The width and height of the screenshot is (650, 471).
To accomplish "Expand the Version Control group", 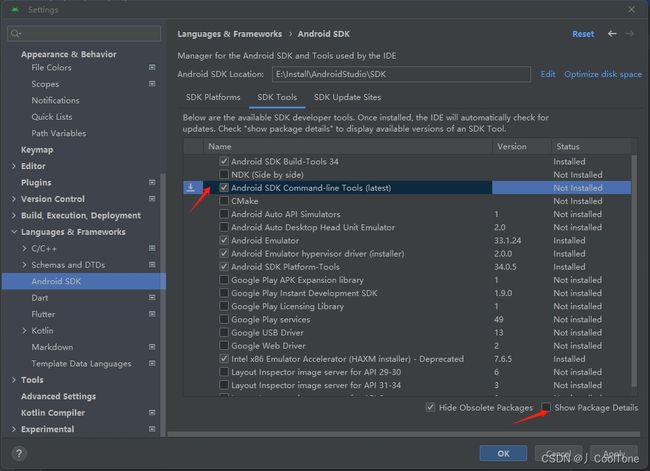I will coord(14,199).
